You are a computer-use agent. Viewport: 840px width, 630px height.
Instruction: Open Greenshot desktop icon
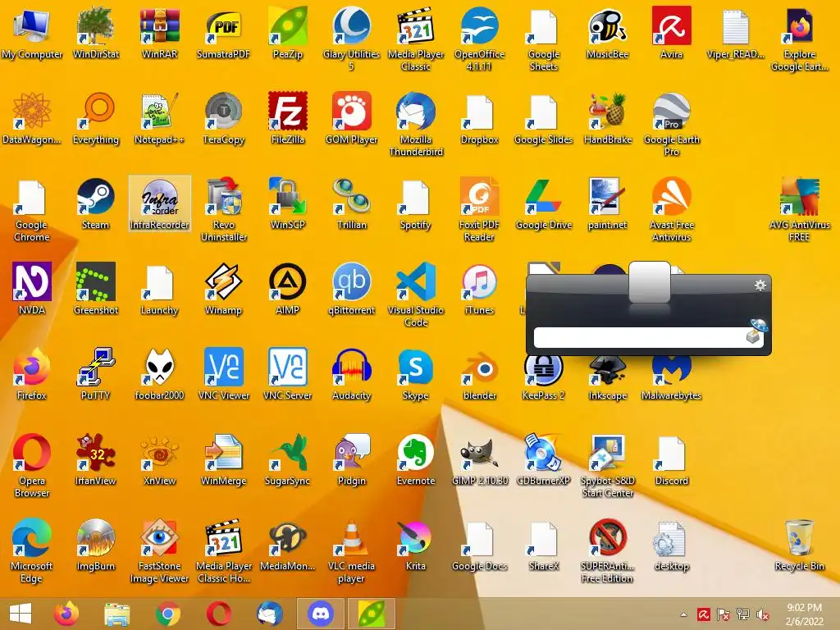[x=95, y=290]
